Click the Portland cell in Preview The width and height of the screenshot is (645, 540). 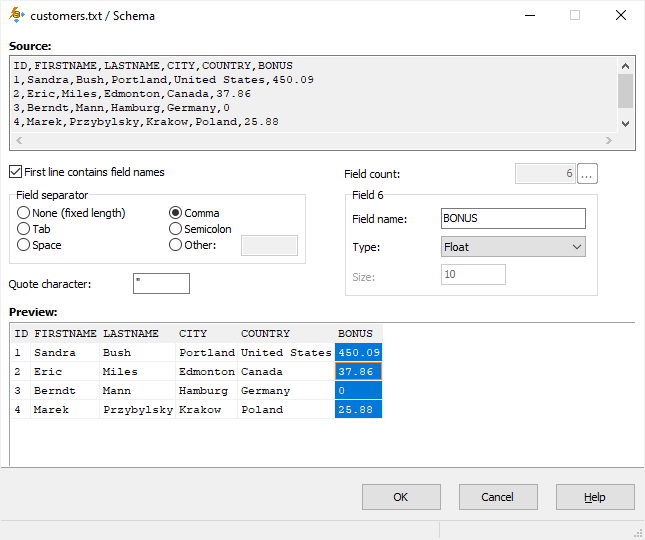point(206,352)
